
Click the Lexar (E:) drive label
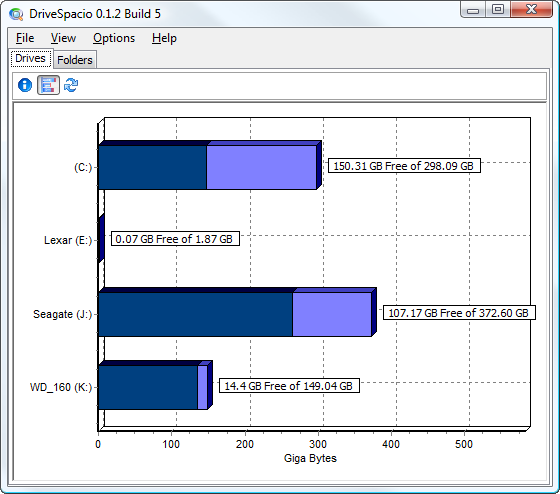pos(68,240)
